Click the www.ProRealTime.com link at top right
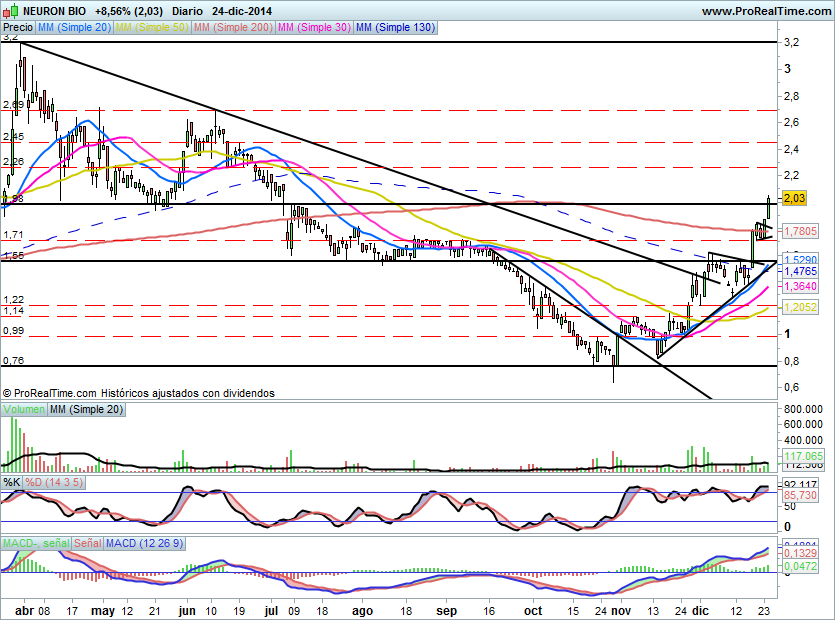Screen dimensions: 835x620 point(765,11)
